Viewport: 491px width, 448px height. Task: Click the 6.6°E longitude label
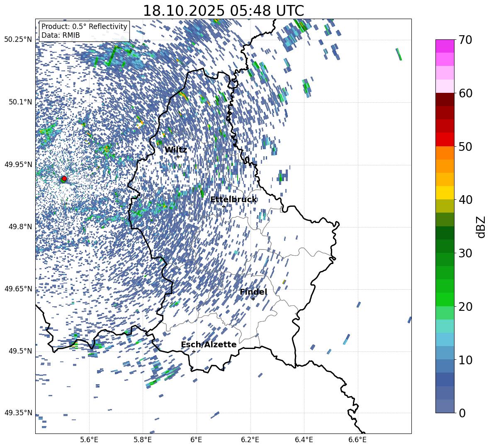click(357, 440)
